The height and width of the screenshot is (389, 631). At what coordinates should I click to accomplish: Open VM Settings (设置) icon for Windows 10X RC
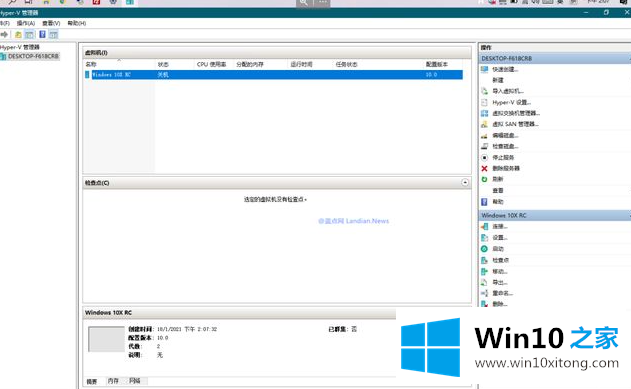tap(485, 238)
